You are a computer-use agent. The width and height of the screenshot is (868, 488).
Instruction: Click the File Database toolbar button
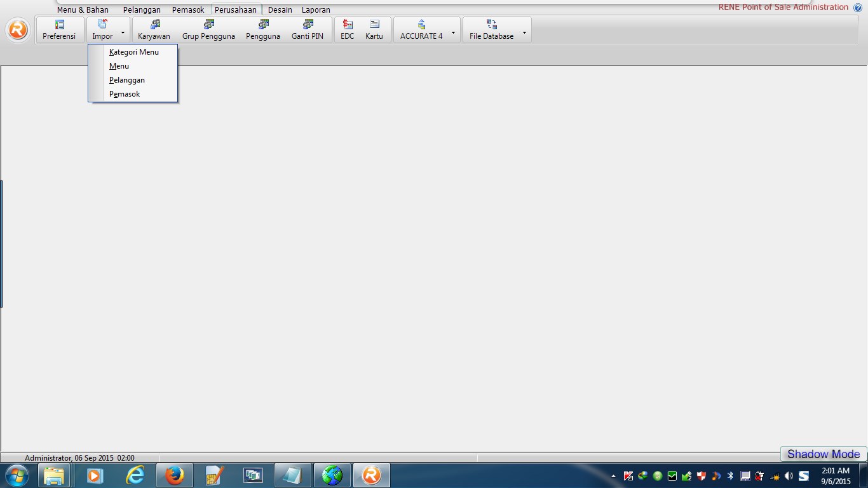click(x=492, y=30)
